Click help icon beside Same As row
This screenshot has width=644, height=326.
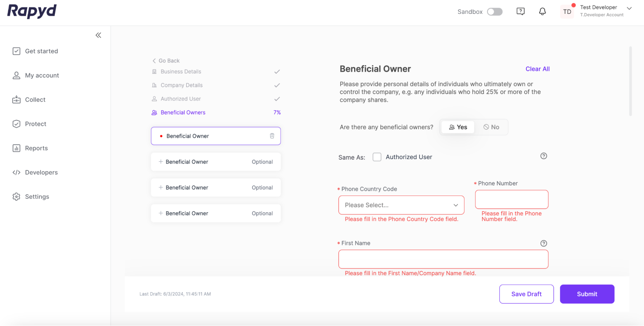(x=543, y=156)
